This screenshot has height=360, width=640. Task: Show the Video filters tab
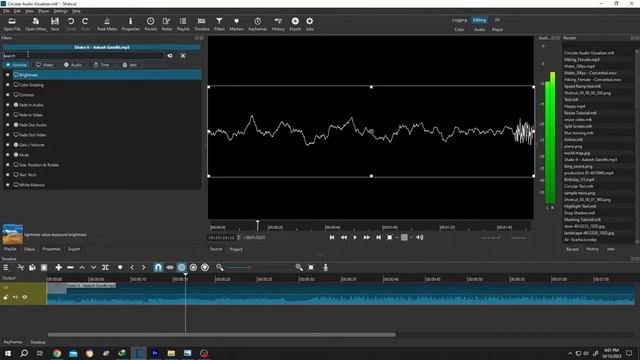pyautogui.click(x=44, y=65)
